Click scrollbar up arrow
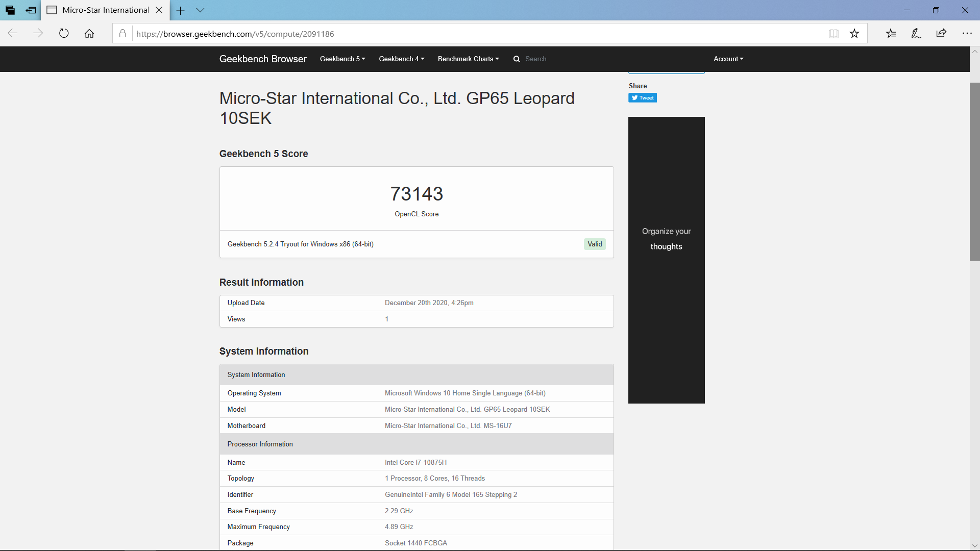 (974, 52)
